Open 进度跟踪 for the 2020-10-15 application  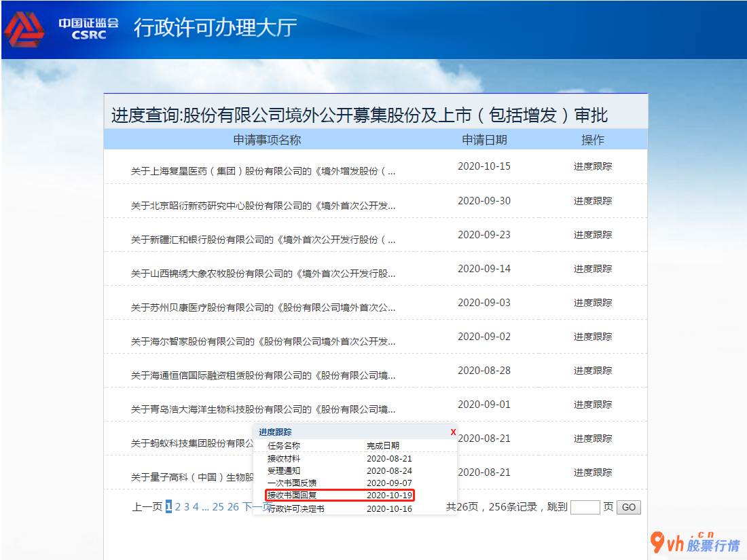tap(593, 166)
